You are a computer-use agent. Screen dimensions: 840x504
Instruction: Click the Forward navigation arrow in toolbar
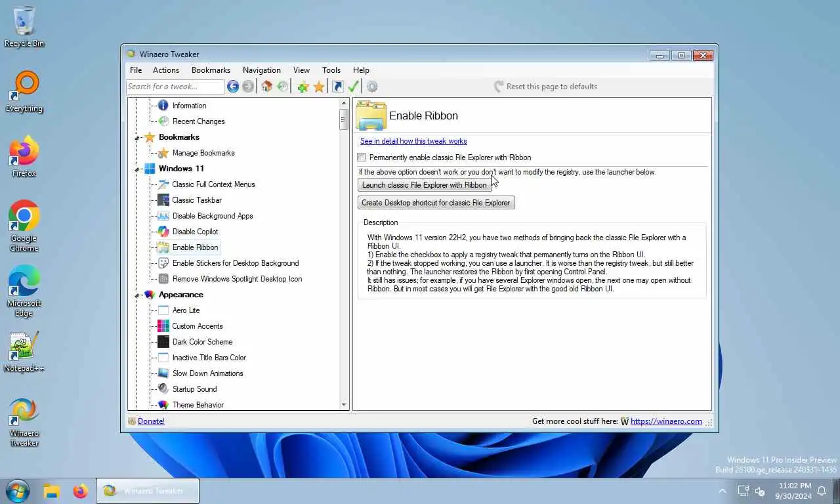[248, 87]
